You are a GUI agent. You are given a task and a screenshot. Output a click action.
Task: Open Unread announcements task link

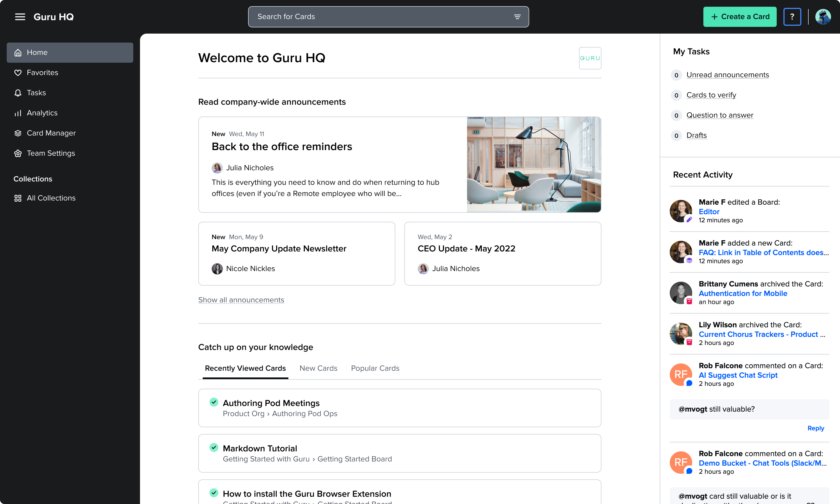[x=727, y=75]
